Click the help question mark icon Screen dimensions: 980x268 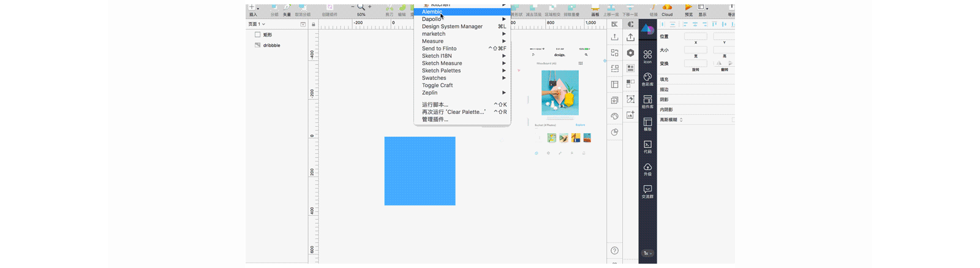point(614,250)
